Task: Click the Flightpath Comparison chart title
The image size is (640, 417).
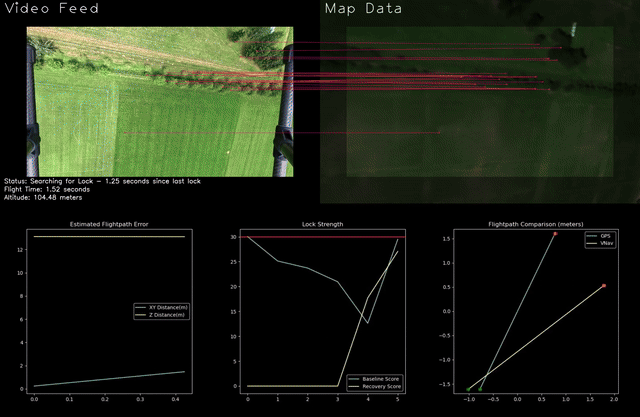Action: [x=536, y=224]
